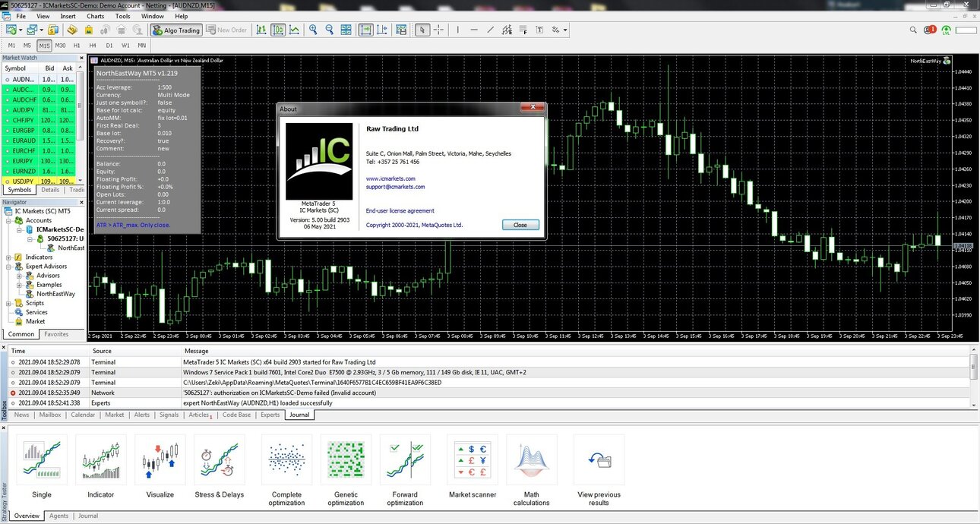Open the Charts menu

click(96, 16)
